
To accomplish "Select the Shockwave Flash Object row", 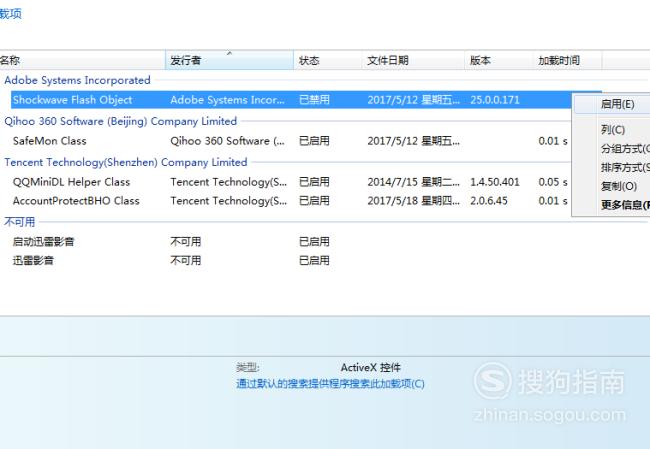I will [x=306, y=100].
